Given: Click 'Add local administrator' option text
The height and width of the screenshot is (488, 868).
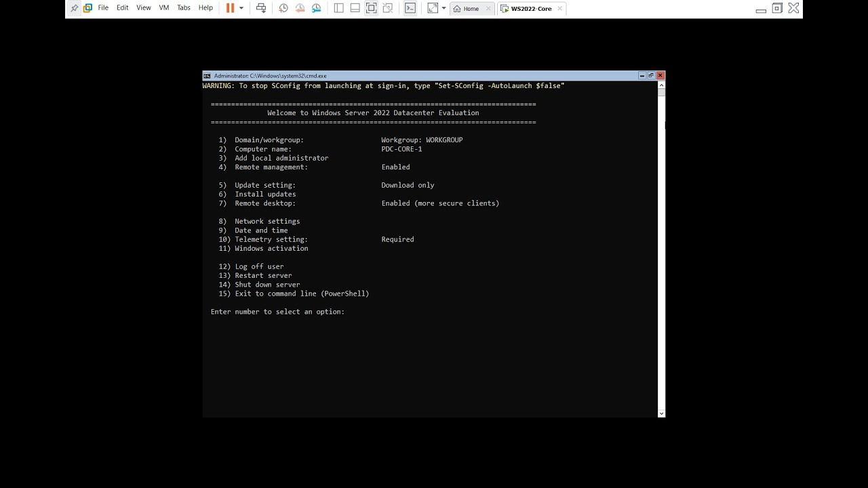Looking at the screenshot, I should 281,158.
